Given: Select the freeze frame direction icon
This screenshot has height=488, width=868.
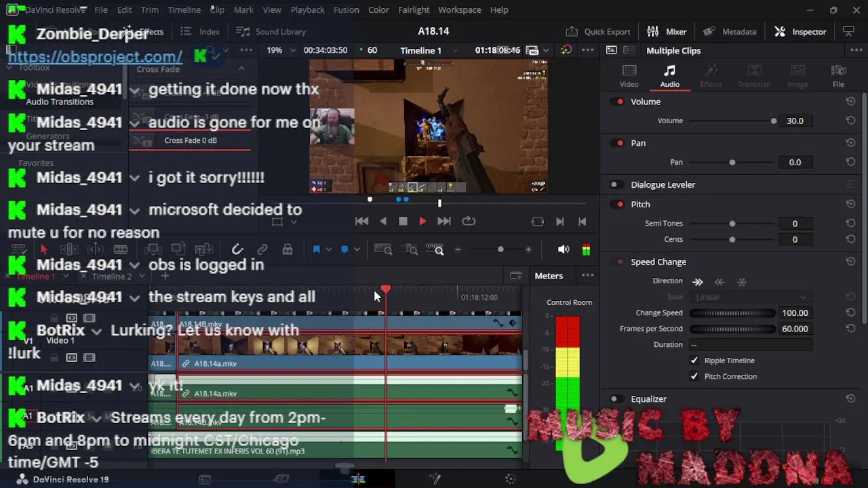Looking at the screenshot, I should point(742,281).
